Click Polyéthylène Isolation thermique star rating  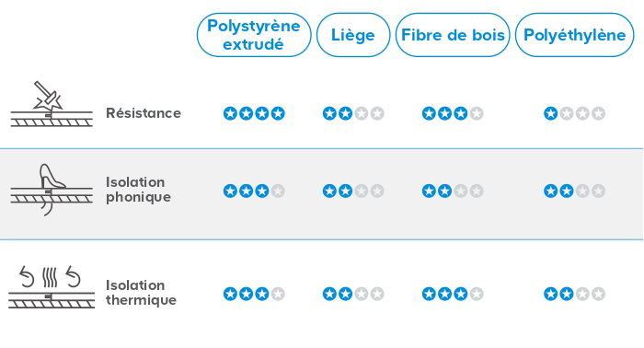(x=575, y=295)
